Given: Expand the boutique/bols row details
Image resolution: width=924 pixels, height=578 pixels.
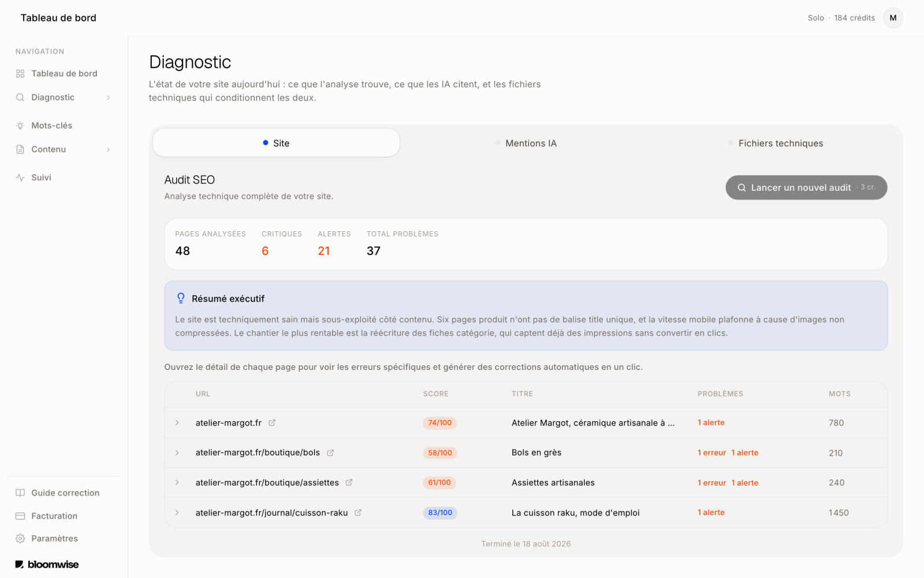Looking at the screenshot, I should coord(177,453).
